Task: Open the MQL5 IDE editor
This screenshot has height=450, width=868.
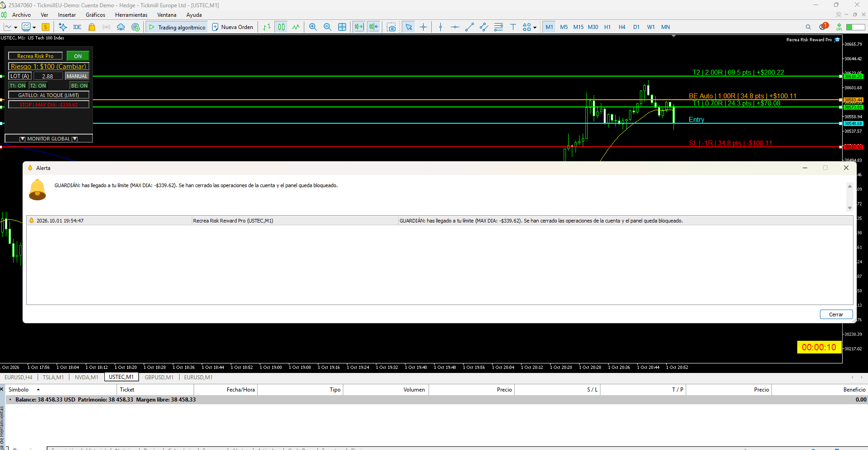Action: tap(77, 27)
